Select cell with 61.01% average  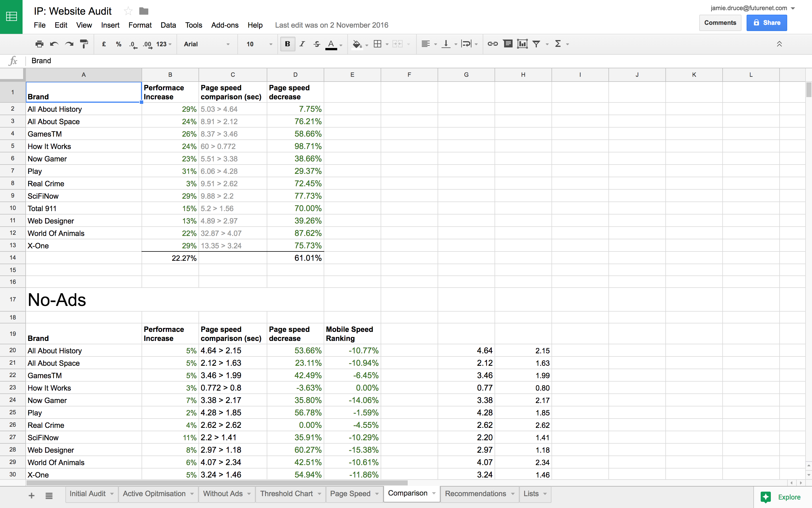[295, 258]
